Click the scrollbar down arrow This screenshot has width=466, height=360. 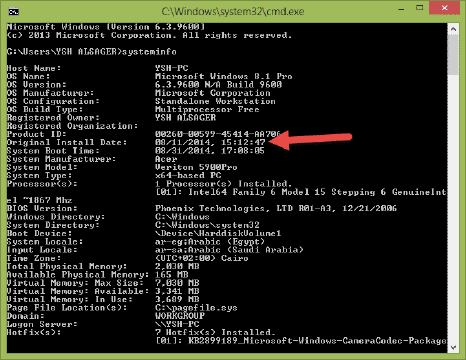click(x=453, y=347)
